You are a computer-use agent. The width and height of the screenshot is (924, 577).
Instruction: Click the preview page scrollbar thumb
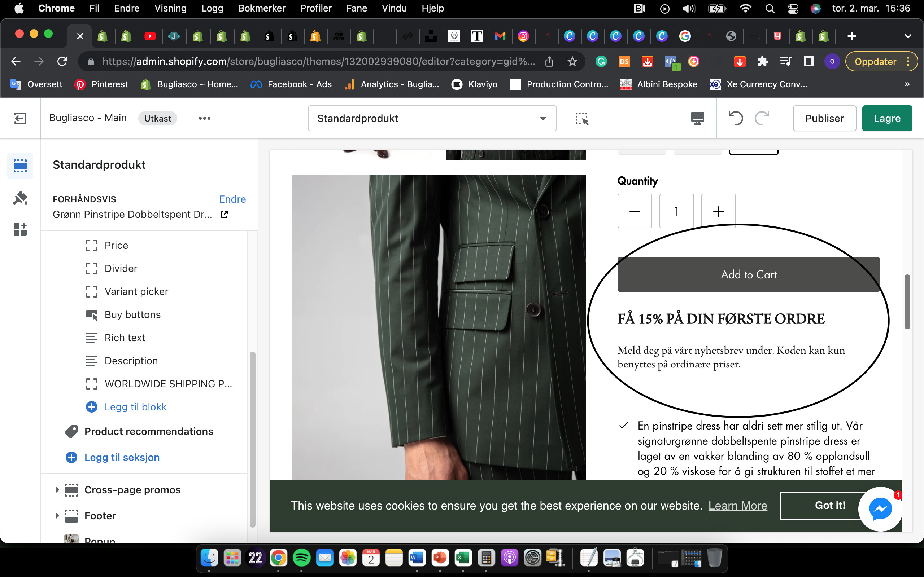tap(907, 301)
